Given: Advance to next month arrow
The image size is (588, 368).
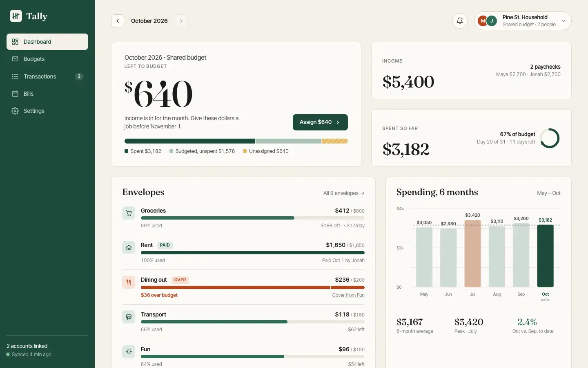Looking at the screenshot, I should [x=181, y=21].
